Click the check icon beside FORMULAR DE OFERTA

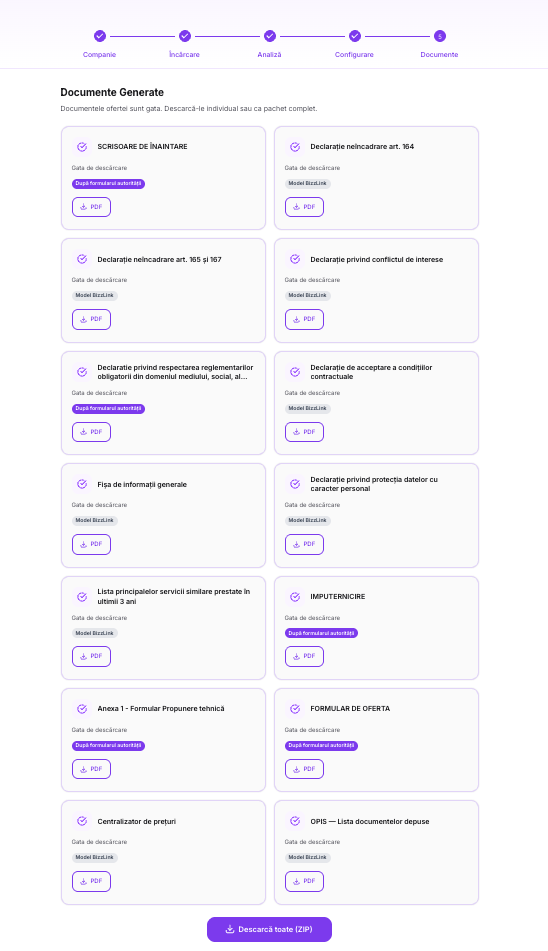tap(295, 709)
